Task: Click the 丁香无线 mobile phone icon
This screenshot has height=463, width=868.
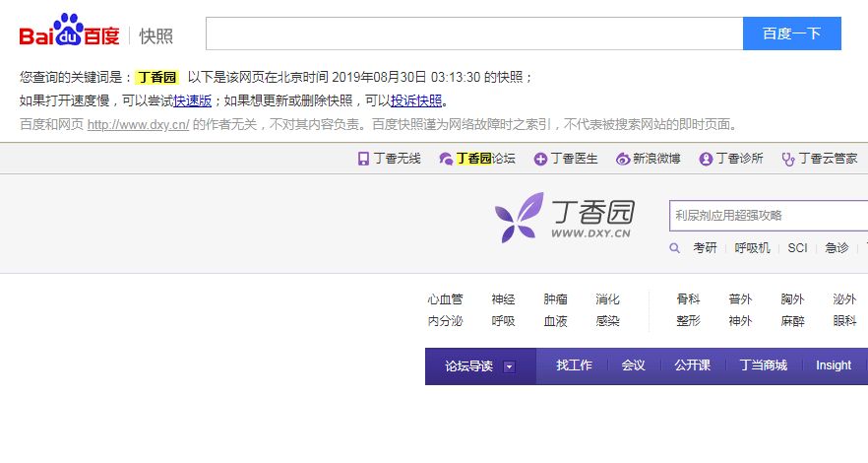Action: 363,159
